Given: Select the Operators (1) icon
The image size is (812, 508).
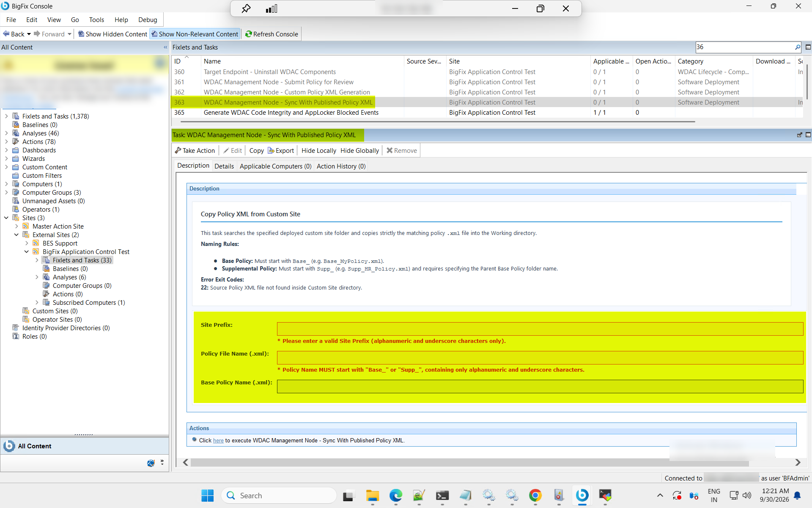Looking at the screenshot, I should coord(16,209).
